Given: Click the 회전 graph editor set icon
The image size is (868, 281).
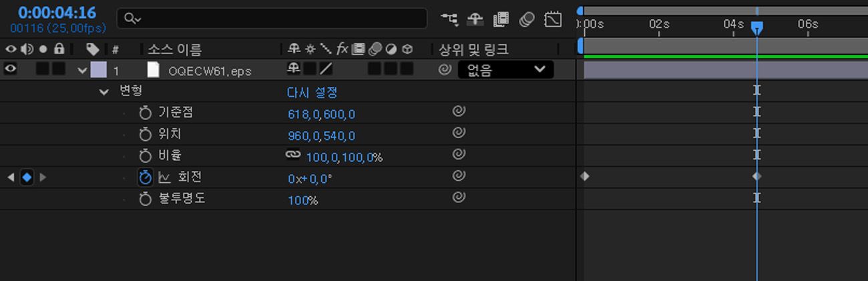Looking at the screenshot, I should (165, 178).
